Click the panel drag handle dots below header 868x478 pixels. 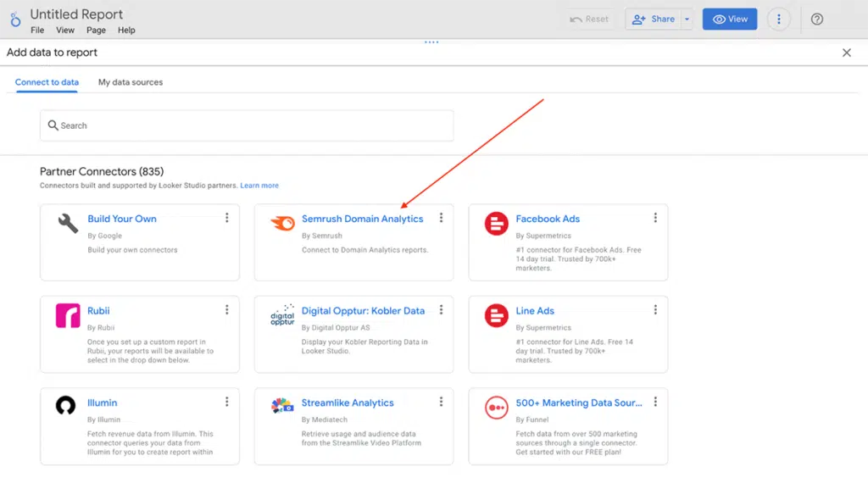click(x=431, y=42)
